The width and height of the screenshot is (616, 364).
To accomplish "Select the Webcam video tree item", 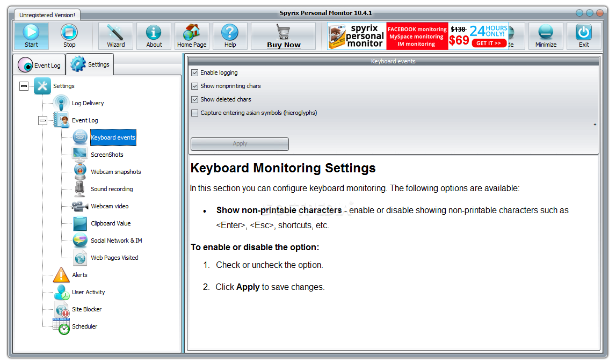I will pyautogui.click(x=110, y=206).
